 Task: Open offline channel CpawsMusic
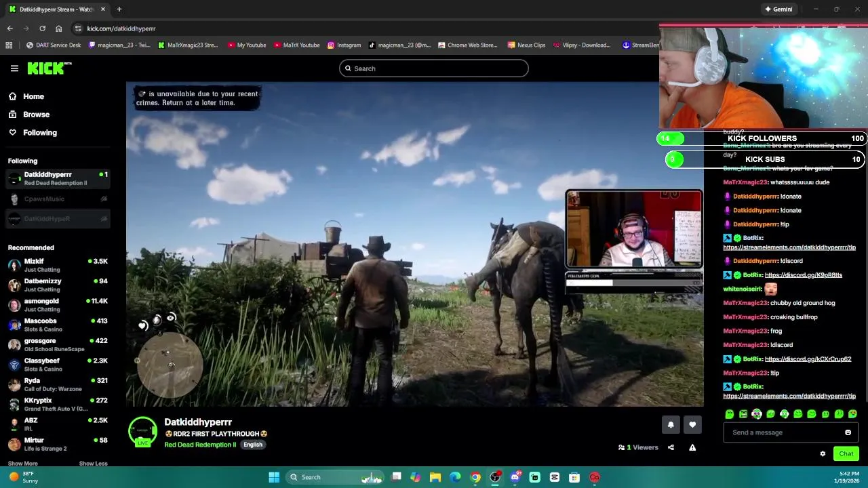coord(58,199)
